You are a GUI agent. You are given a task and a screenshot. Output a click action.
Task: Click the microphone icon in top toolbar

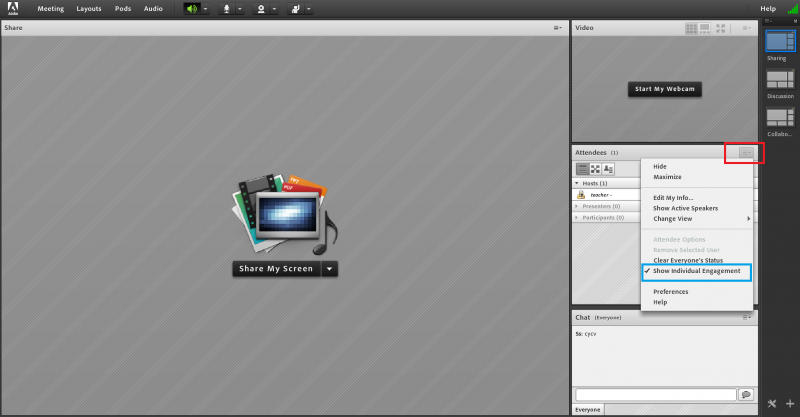227,8
